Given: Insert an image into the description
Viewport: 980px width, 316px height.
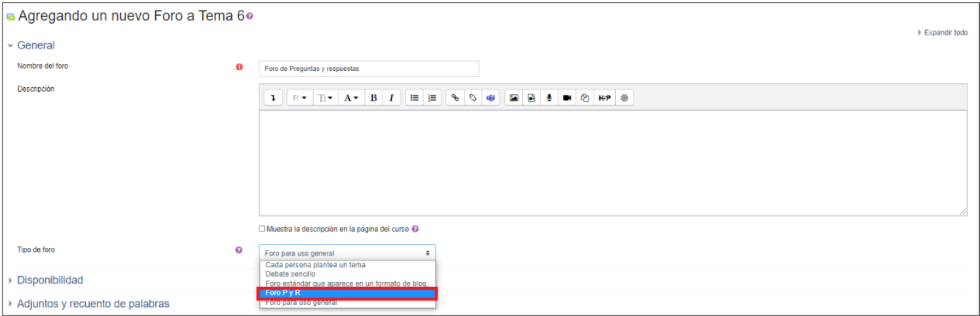Looking at the screenshot, I should pos(514,98).
